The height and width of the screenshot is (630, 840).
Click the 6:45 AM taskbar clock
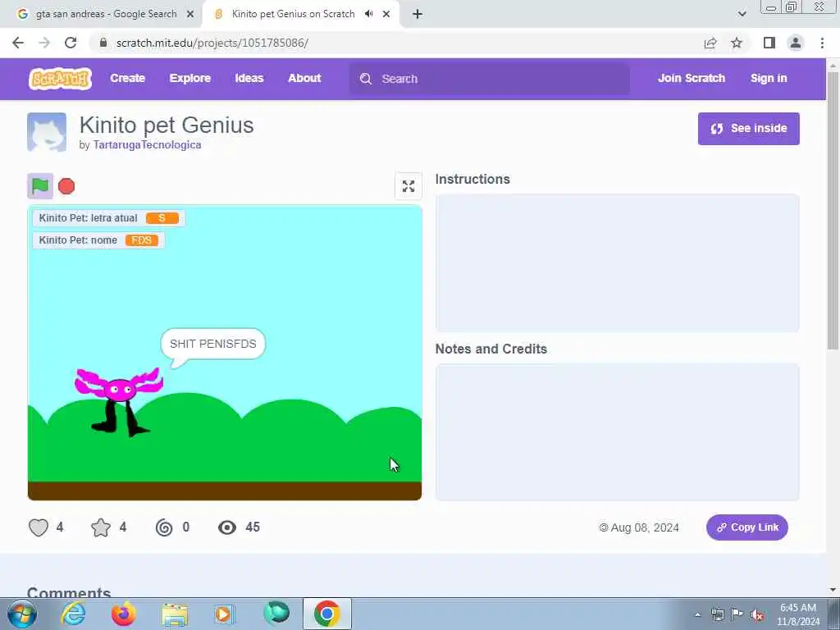click(x=797, y=614)
